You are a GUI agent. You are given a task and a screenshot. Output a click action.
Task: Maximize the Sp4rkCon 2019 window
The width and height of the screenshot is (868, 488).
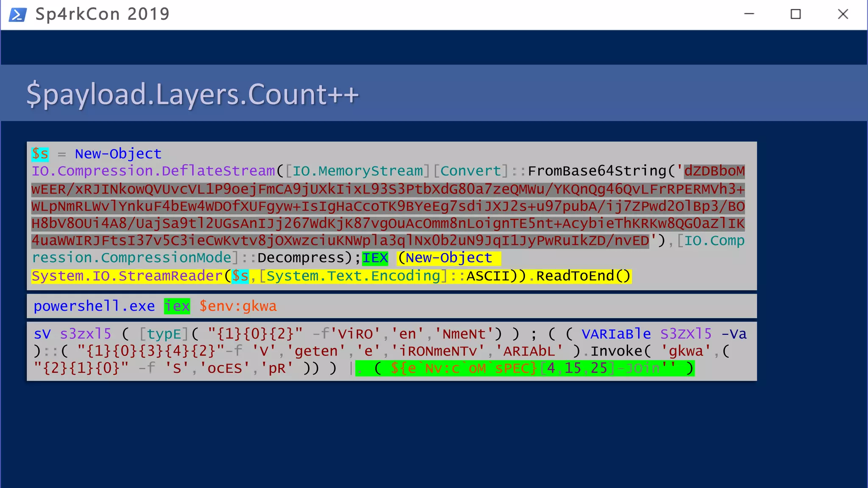(796, 14)
